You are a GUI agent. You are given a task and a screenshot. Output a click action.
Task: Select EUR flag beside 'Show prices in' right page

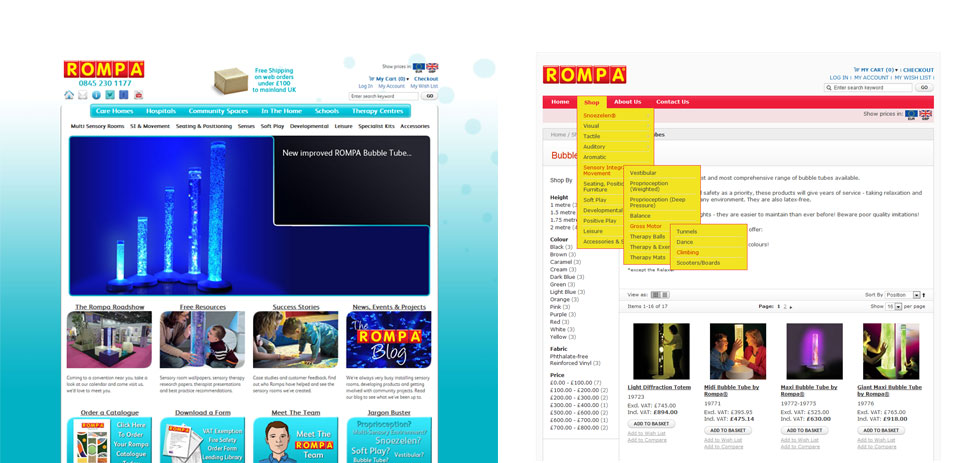tap(911, 114)
